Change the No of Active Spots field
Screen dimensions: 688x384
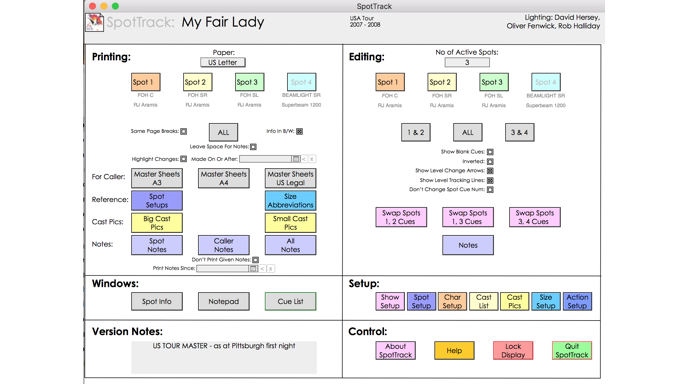point(467,62)
